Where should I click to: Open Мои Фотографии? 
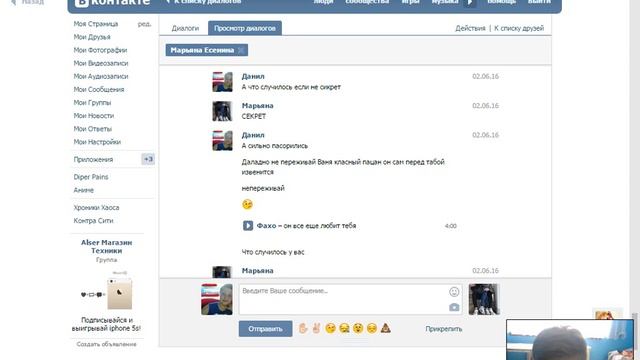tap(100, 50)
